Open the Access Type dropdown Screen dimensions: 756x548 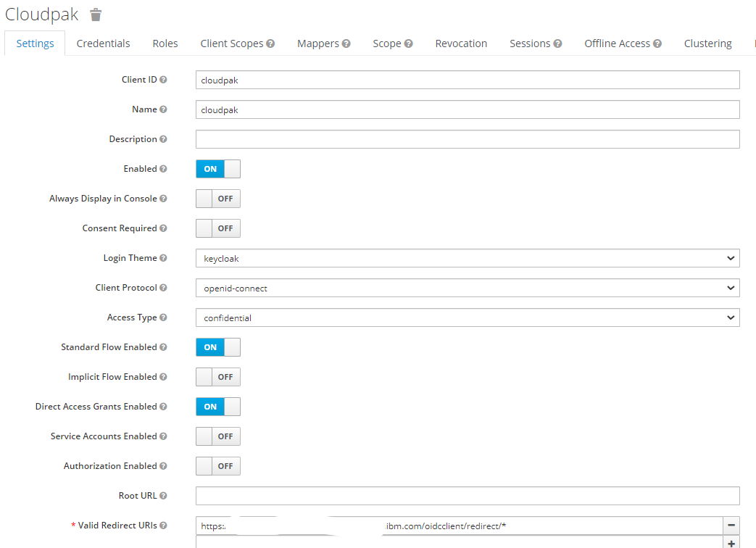pos(468,317)
